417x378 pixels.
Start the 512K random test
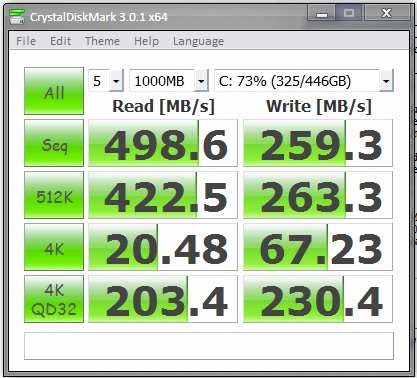pos(54,195)
